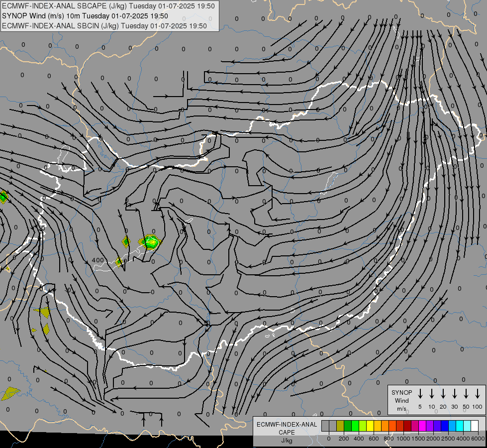This screenshot has width=487, height=448.
Task: Click the 2000 tick label on CAPE scale
Action: click(433, 439)
